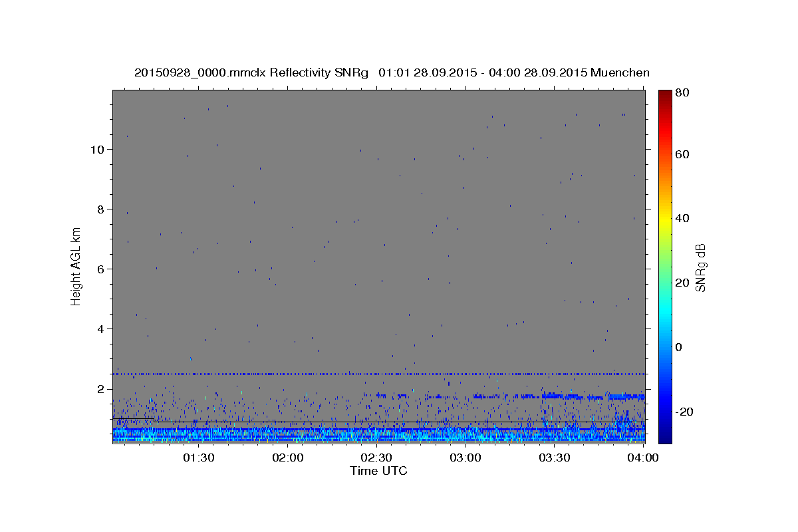
Task: Click the 03:30 time tick label
Action: (554, 458)
